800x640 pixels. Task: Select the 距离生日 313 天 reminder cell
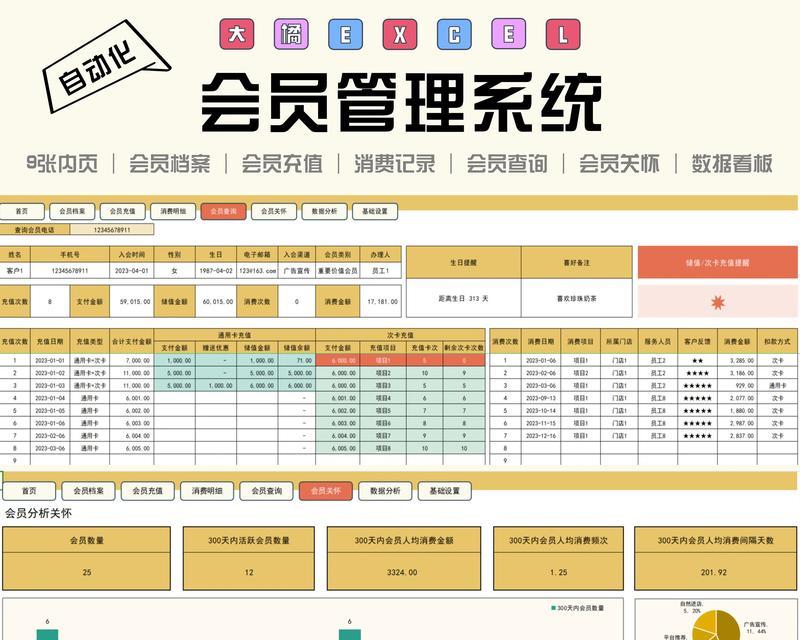(x=463, y=298)
